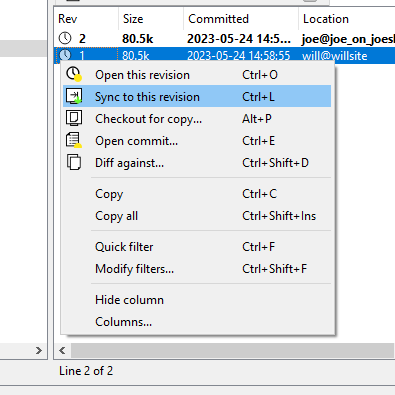395x395 pixels.
Task: Click the 2023-05-24 14:58:55 committed date
Action: [239, 55]
